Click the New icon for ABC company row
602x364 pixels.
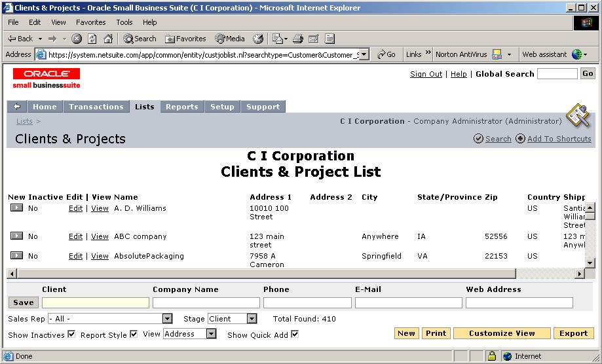tap(16, 236)
